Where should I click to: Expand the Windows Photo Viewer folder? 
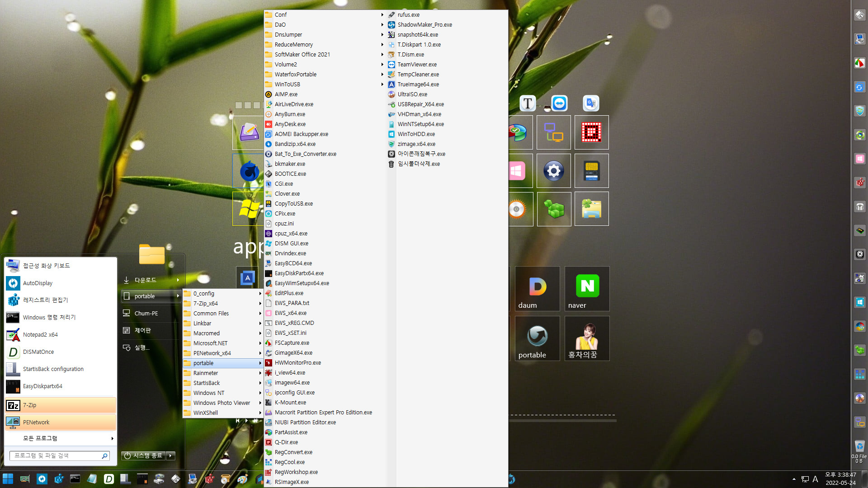222,403
